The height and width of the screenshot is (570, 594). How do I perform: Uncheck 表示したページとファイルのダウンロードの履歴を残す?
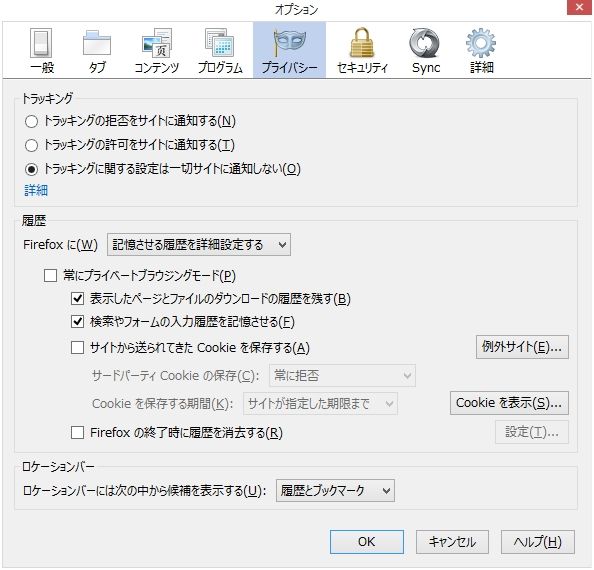click(77, 299)
